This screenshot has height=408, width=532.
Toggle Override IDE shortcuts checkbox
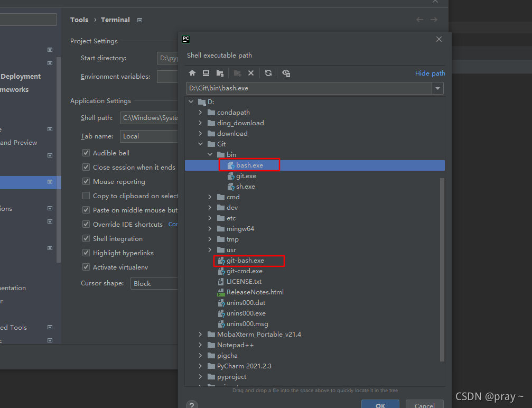[86, 224]
